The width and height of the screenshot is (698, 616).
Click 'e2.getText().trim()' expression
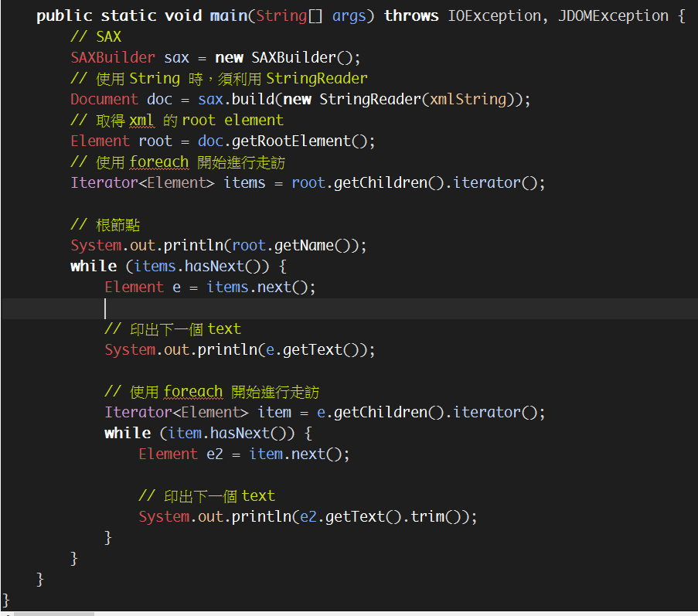[x=380, y=517]
